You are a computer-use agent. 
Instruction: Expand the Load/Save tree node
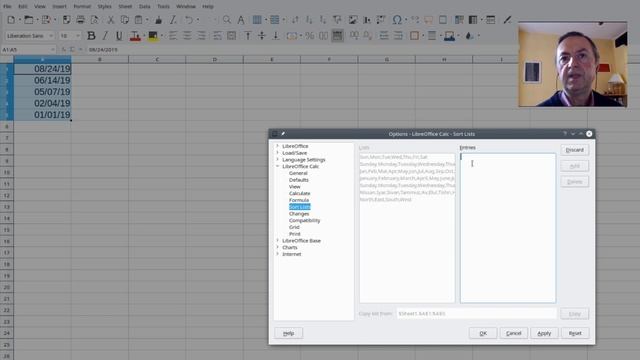[278, 153]
